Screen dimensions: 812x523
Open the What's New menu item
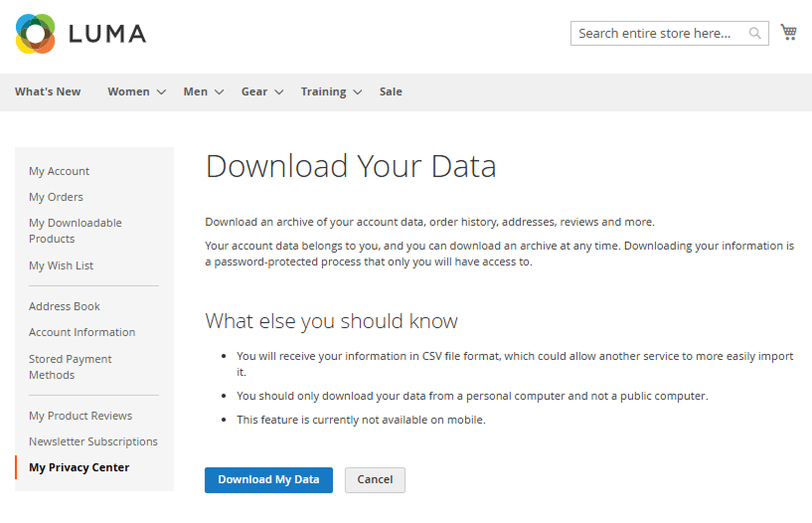pos(48,91)
